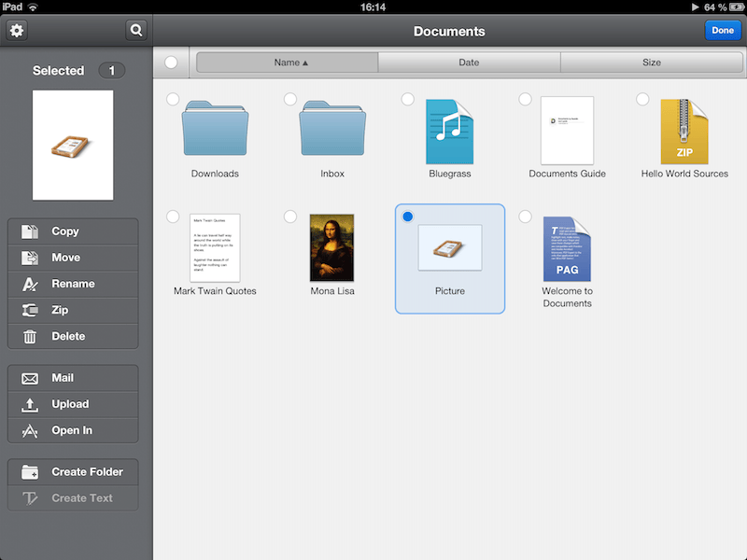This screenshot has height=560, width=747.
Task: Sort files by Date
Action: [469, 62]
